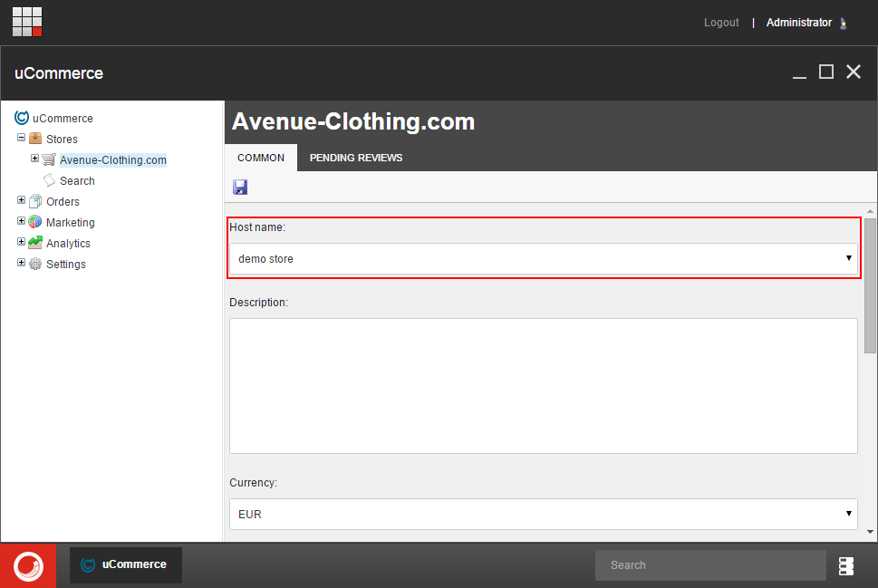Expand the Marketing tree node

coord(21,221)
